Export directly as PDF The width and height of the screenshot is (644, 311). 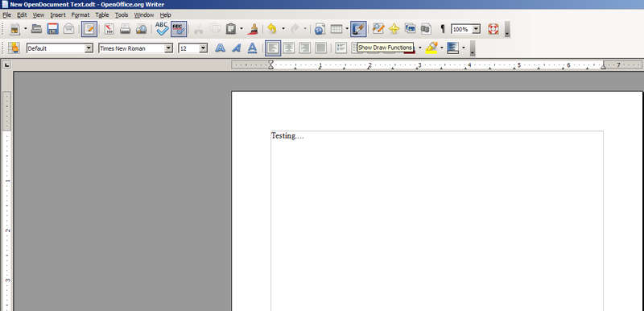(109, 29)
